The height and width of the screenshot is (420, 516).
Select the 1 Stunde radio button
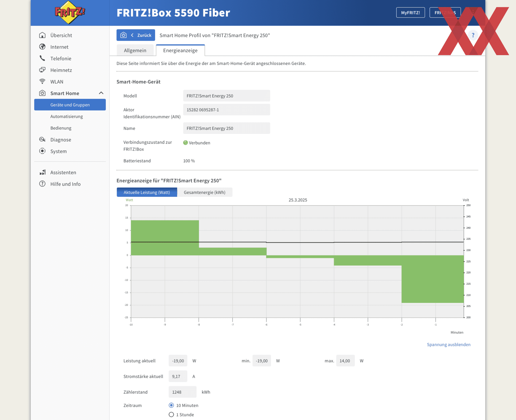coord(171,415)
